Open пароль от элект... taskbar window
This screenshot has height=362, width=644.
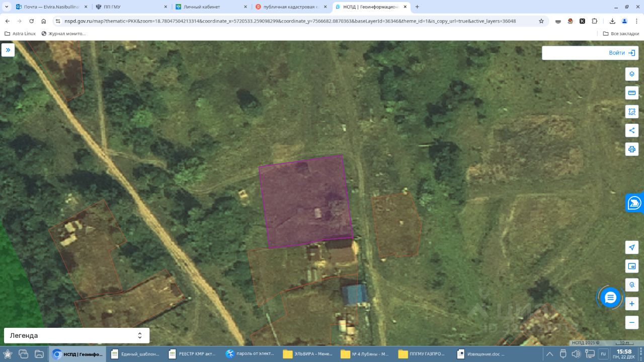tap(251, 354)
